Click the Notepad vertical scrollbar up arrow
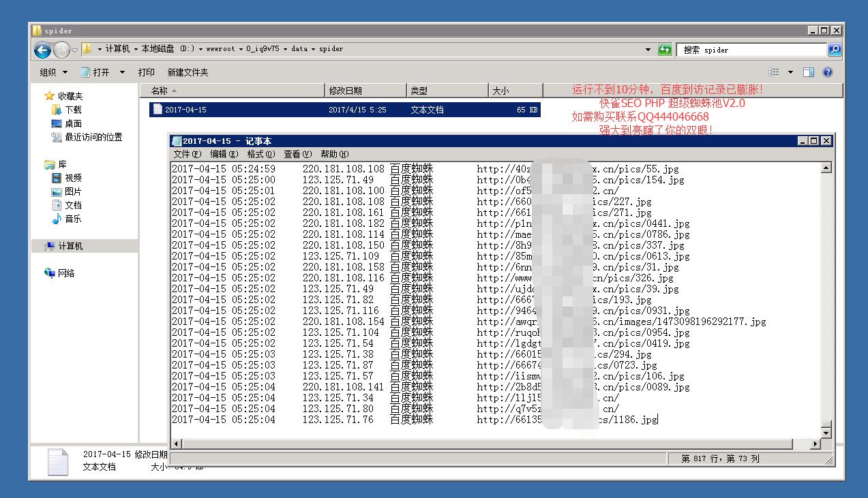 tap(826, 168)
